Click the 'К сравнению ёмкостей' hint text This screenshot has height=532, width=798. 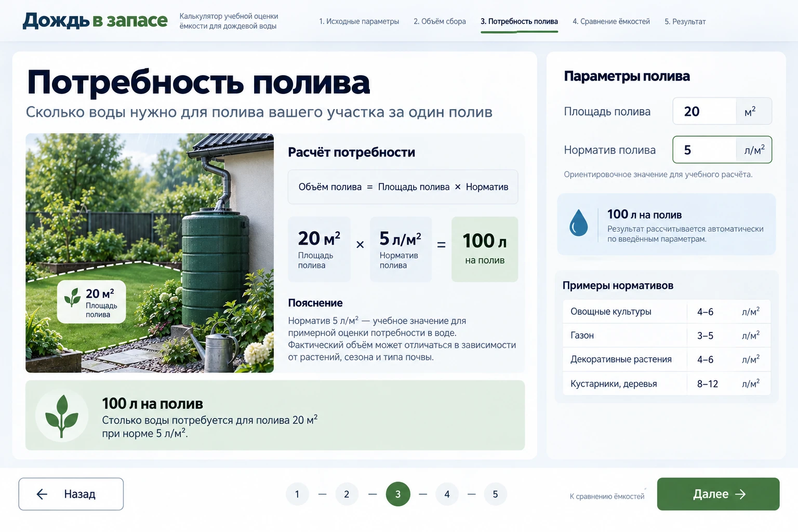coord(607,497)
